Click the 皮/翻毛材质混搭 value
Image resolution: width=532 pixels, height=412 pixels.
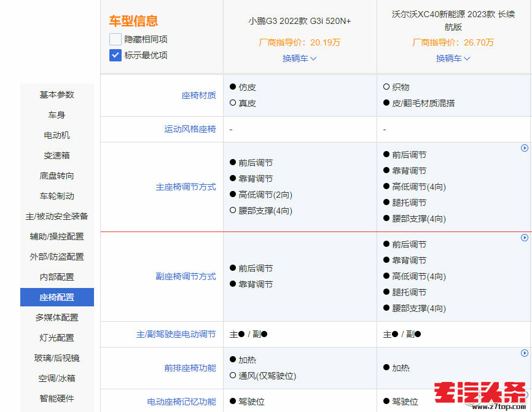423,103
